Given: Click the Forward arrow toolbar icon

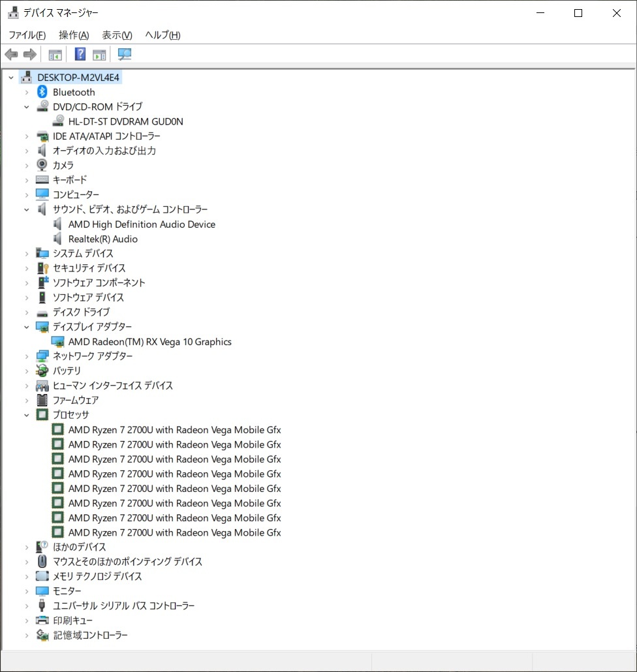Looking at the screenshot, I should pos(29,54).
